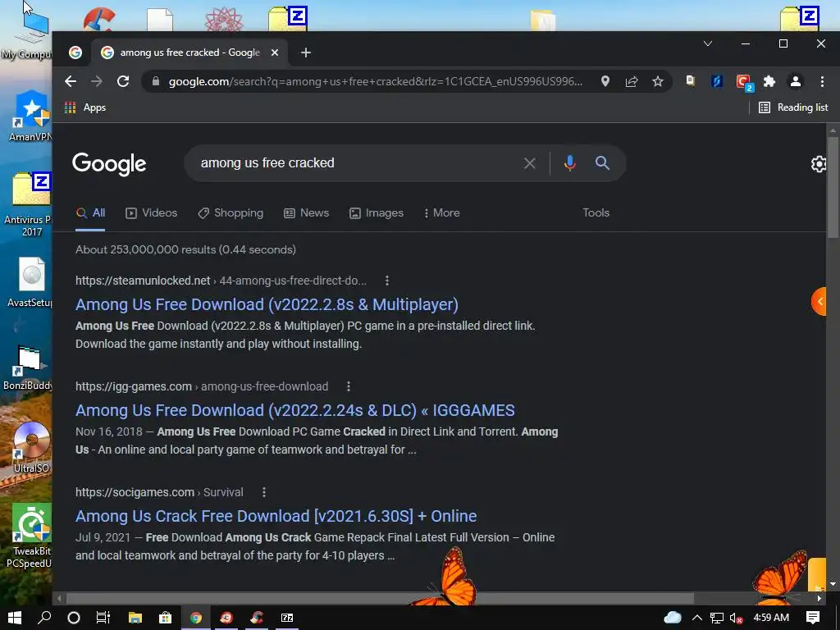This screenshot has width=840, height=630.
Task: Switch to Videos results
Action: [x=151, y=213]
